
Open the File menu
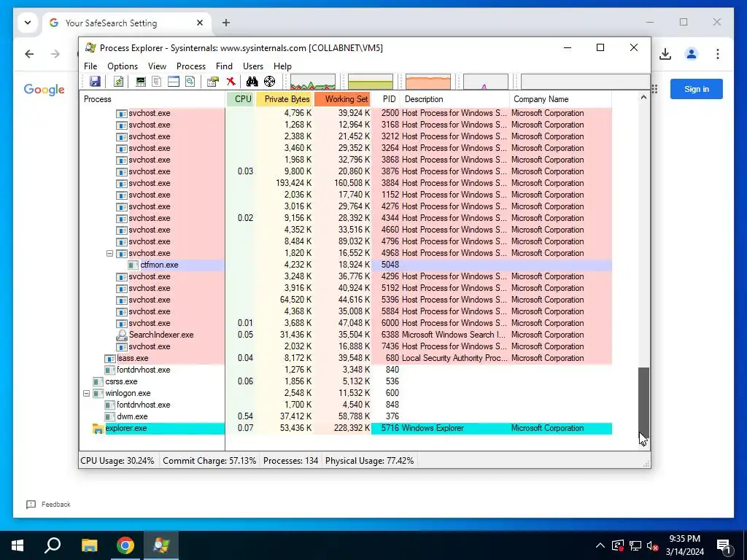click(x=90, y=66)
